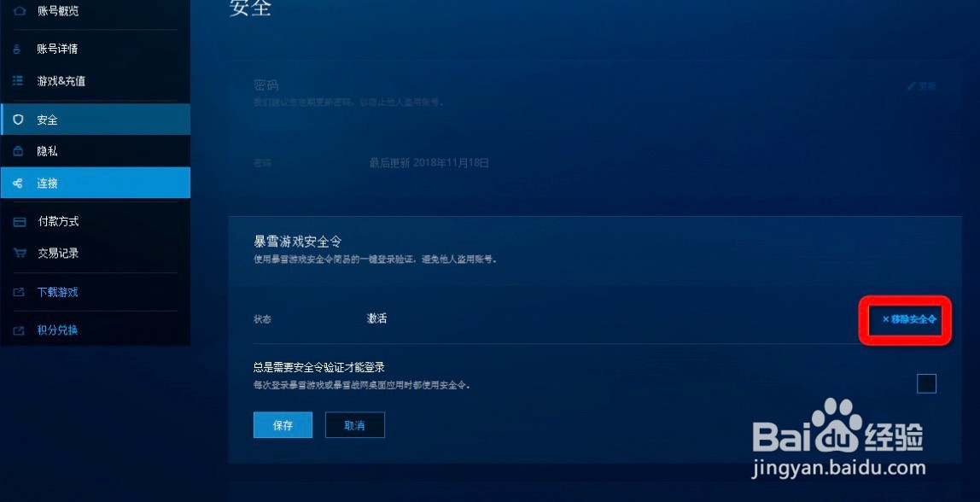Click 更新 to change password
Screen dimensions: 980x502
coord(927,86)
